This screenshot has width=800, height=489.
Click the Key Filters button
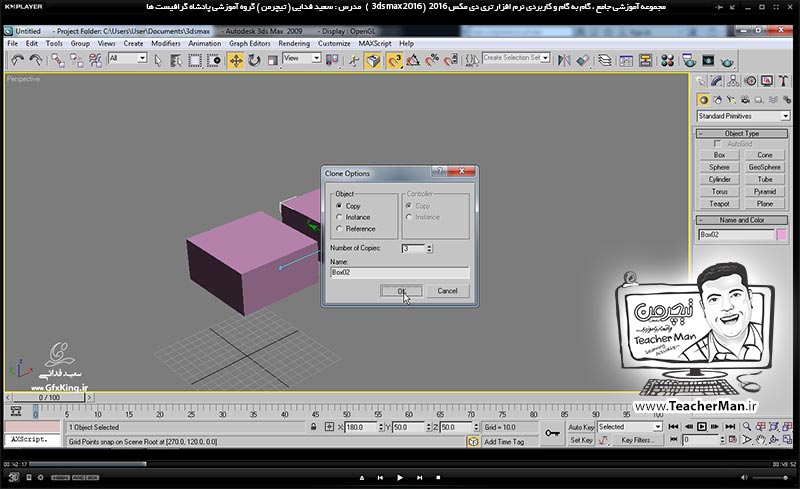click(637, 440)
